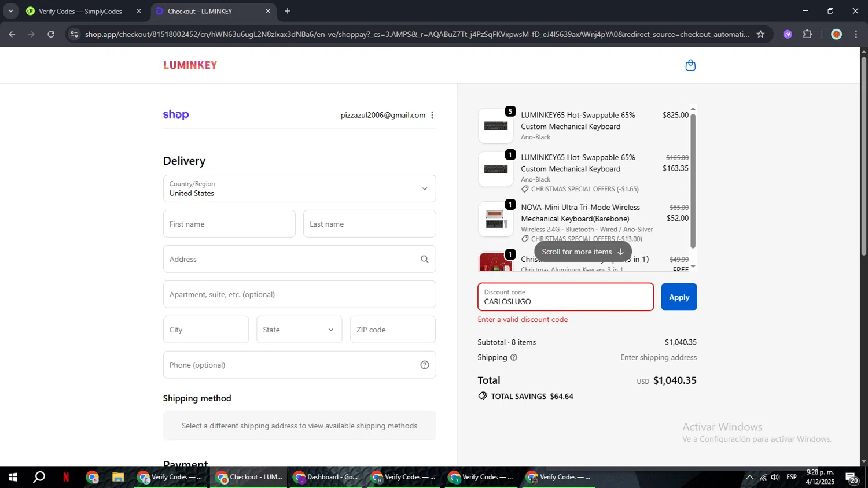
Task: Apply the discount code
Action: [x=679, y=297]
